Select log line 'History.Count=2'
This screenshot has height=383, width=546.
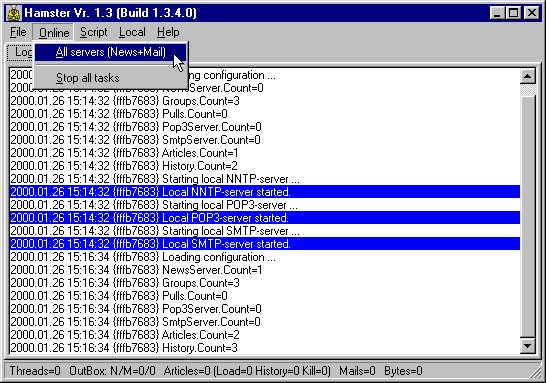tap(265, 166)
